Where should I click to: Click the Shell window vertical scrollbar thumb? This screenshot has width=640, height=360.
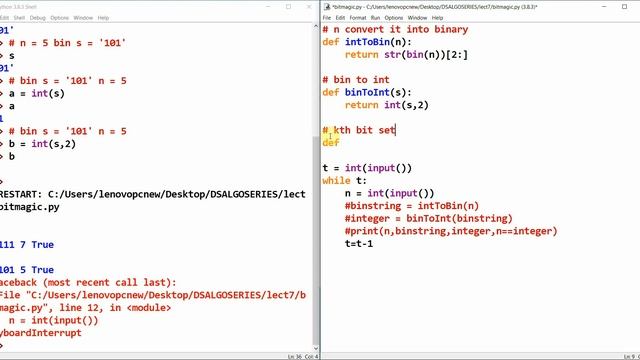[x=316, y=241]
